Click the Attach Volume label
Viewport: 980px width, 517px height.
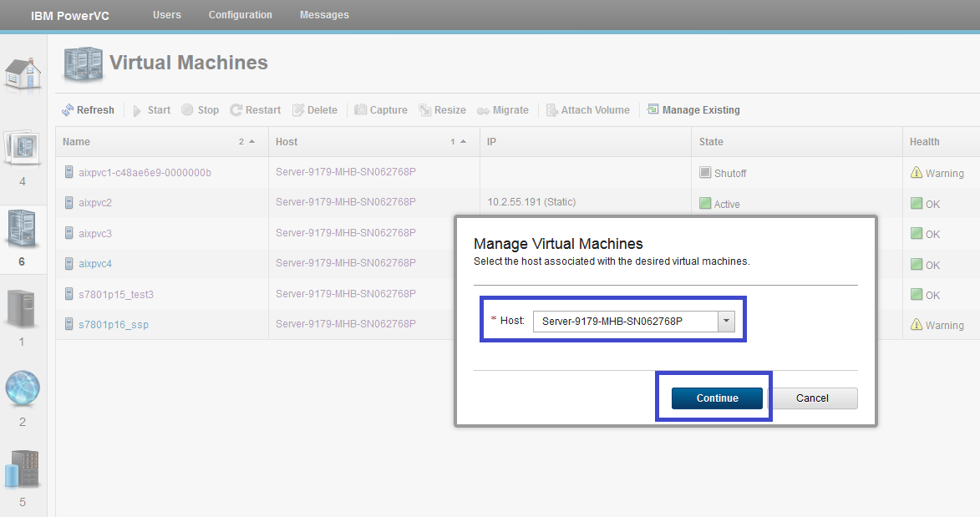coord(596,110)
